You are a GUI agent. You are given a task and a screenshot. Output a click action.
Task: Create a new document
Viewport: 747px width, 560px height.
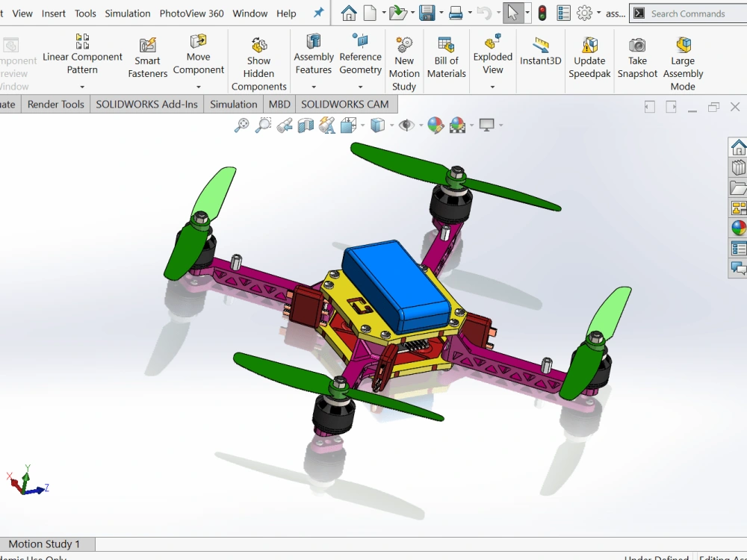point(370,13)
